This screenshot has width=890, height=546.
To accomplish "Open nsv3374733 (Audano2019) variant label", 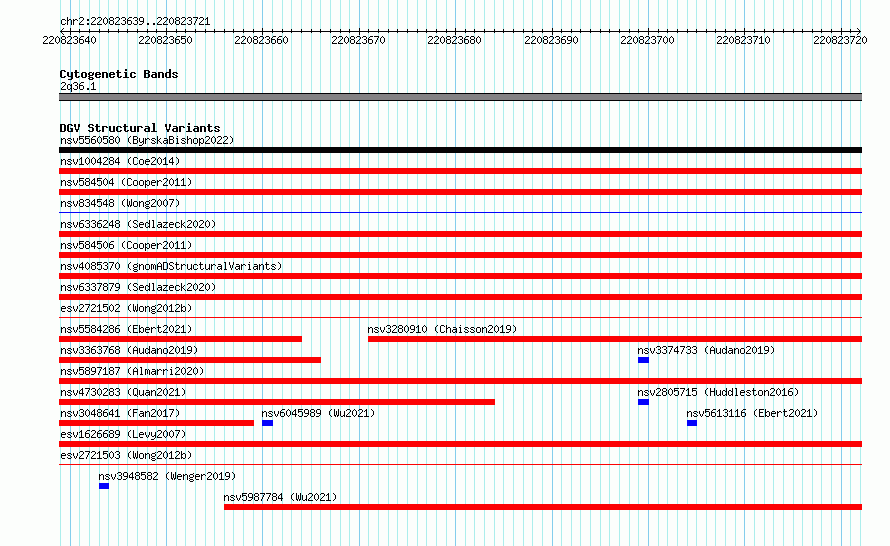I will (706, 350).
